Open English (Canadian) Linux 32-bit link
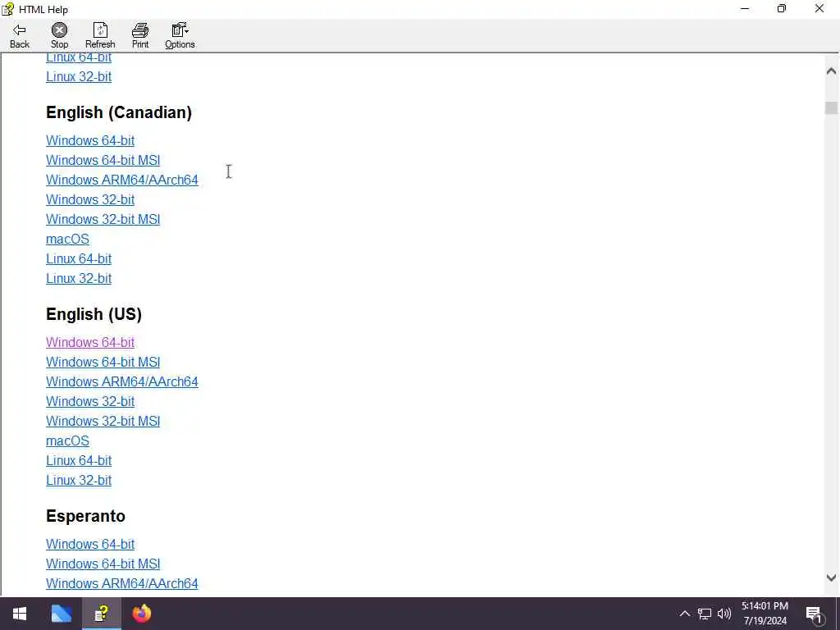Screen dimensions: 840x630 (79, 279)
